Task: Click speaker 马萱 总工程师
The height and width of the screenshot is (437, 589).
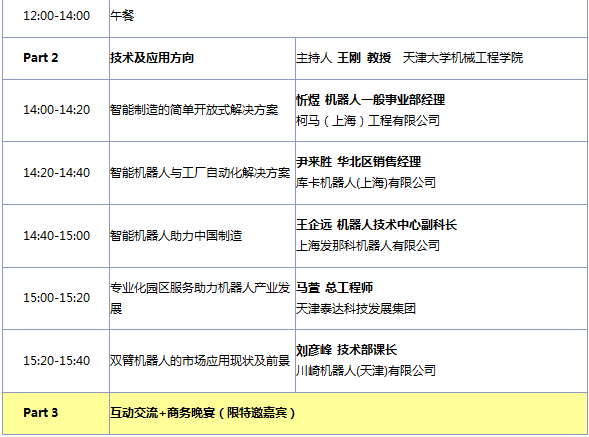Action: 334,288
